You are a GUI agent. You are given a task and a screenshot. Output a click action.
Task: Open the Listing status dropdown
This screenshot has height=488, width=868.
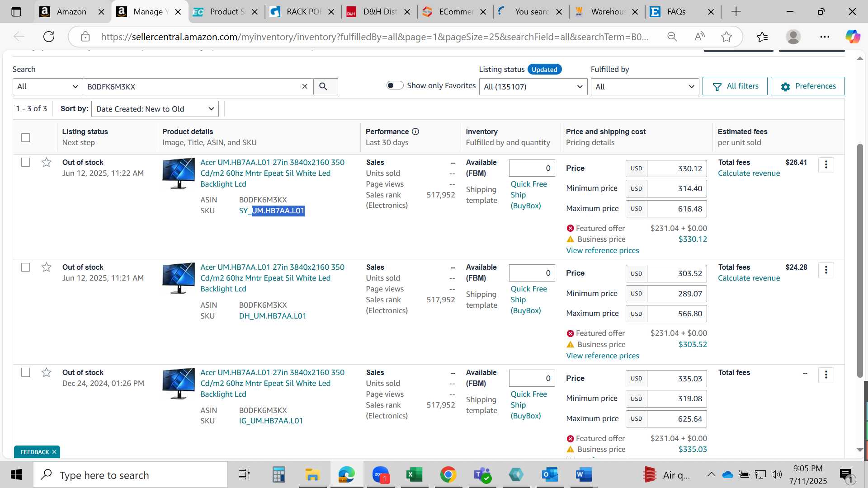[x=533, y=86]
